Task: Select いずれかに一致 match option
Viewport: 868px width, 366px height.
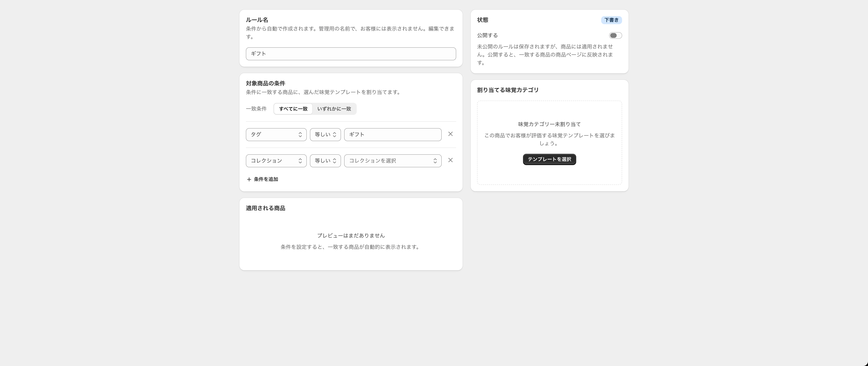Action: (x=334, y=109)
